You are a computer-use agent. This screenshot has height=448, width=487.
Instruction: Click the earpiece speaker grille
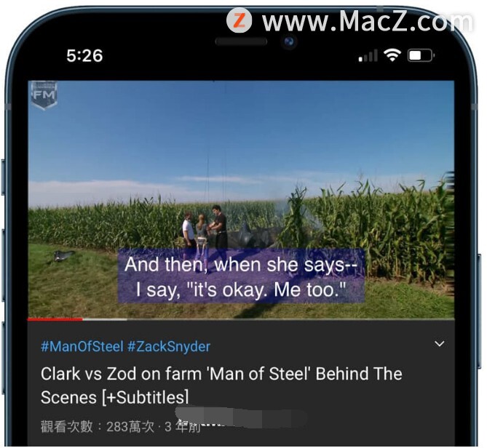coord(241,41)
